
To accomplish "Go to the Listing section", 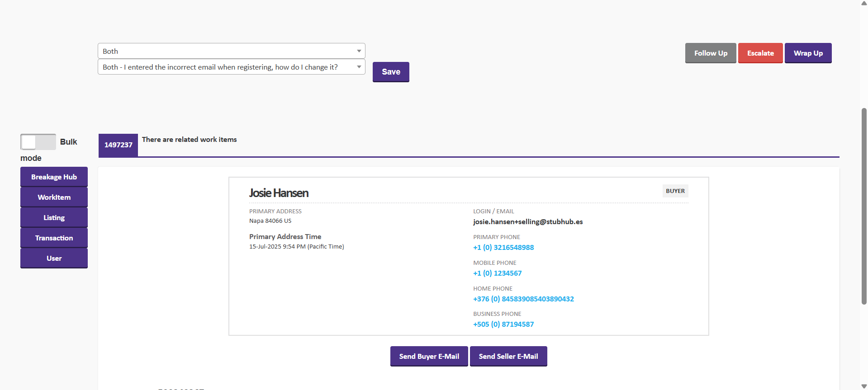I will tap(54, 217).
